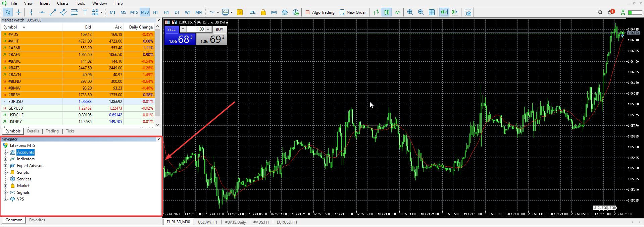Viewport: 644px width, 227px height.
Task: Toggle Algo Trading on
Action: [x=320, y=12]
